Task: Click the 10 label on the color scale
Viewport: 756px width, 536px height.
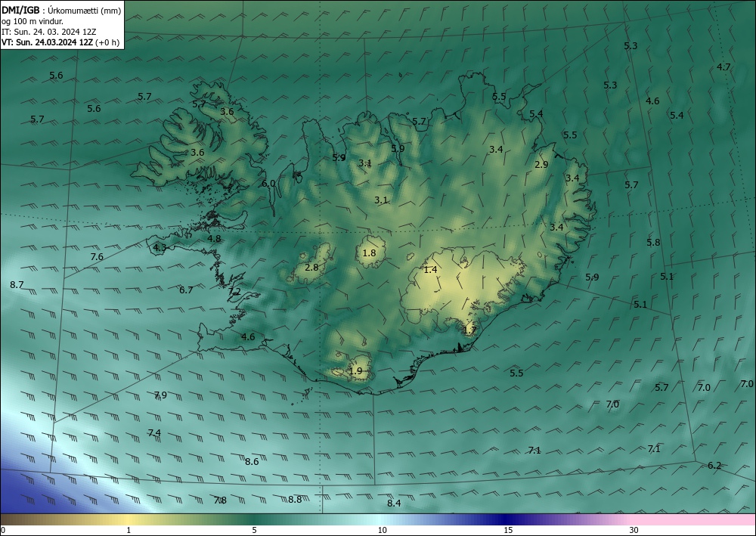Action: click(x=382, y=531)
